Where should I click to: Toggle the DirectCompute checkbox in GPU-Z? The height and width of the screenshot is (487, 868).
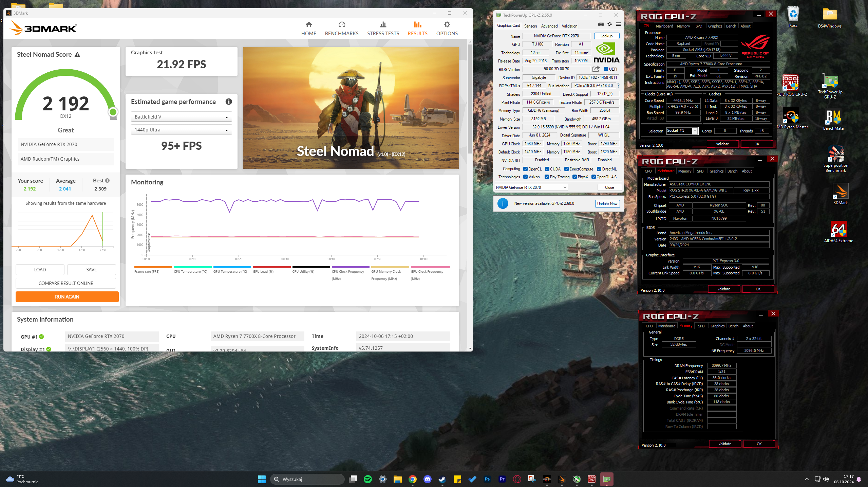pos(566,169)
